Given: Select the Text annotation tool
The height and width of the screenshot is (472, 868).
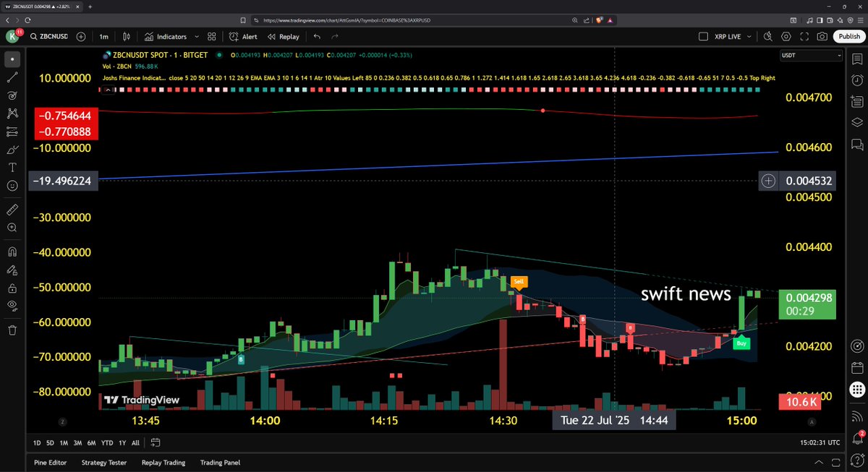Looking at the screenshot, I should coord(12,167).
